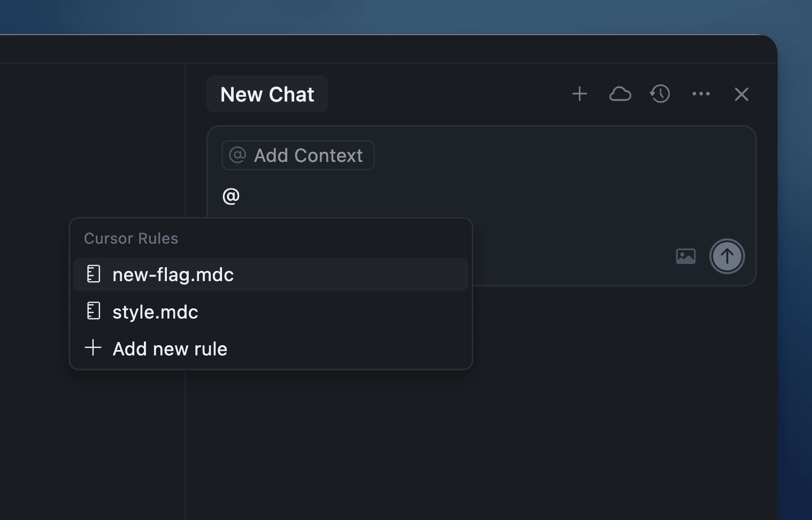Choose new-flag.mdc from the Cursor Rules list
812x520 pixels.
tap(173, 275)
